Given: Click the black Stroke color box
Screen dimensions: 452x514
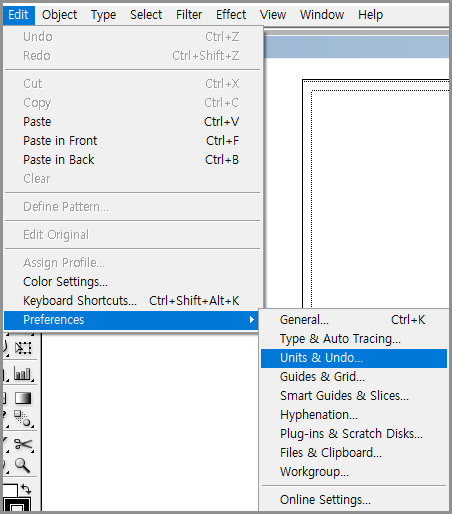Looking at the screenshot, I should point(17,504).
